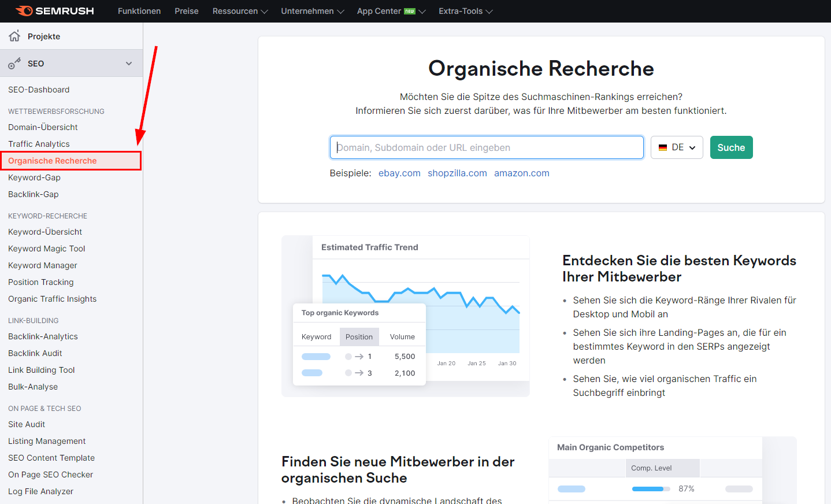
Task: Open Traffic Analytics
Action: 39,144
